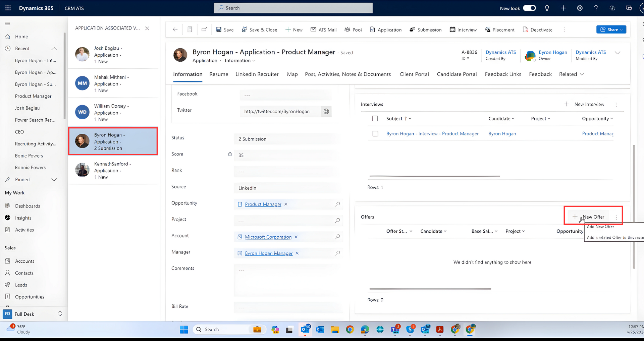Select Mahak Mithani application record
644x362 pixels.
point(113,83)
